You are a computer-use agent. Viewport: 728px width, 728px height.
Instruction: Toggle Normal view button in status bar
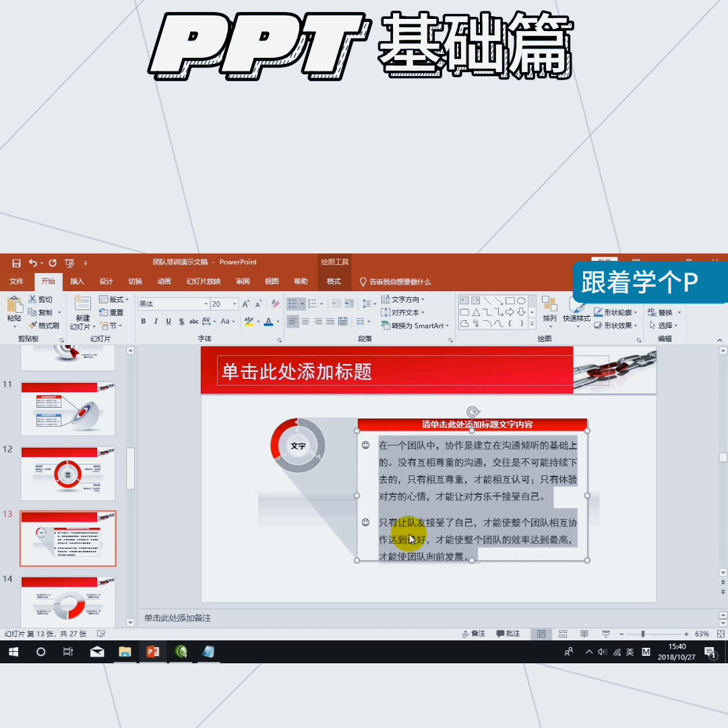(541, 634)
